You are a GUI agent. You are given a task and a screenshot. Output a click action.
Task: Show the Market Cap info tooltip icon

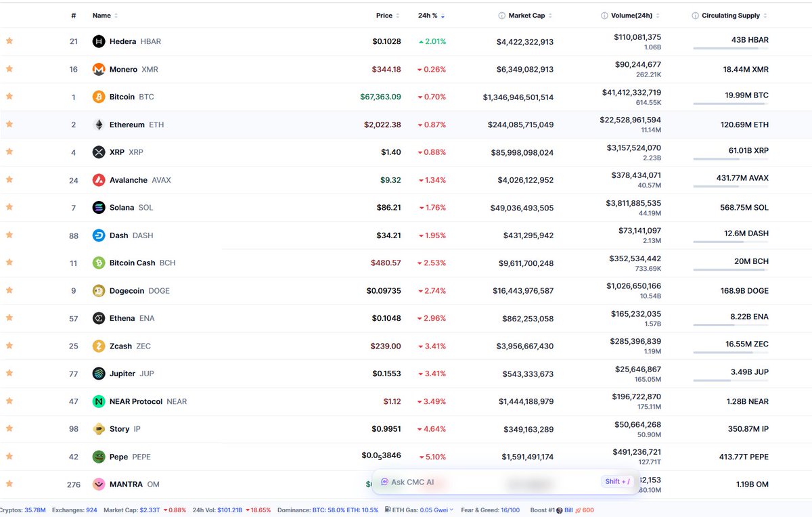501,16
